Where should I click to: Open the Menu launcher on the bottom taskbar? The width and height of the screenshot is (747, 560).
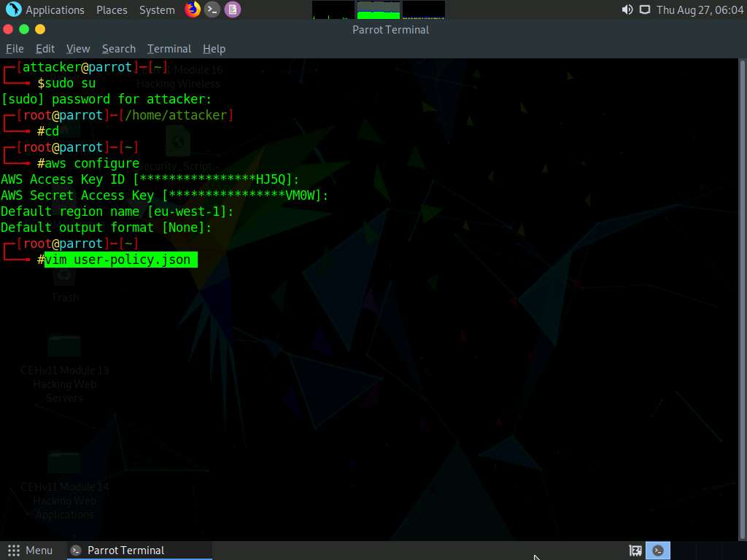pyautogui.click(x=31, y=550)
